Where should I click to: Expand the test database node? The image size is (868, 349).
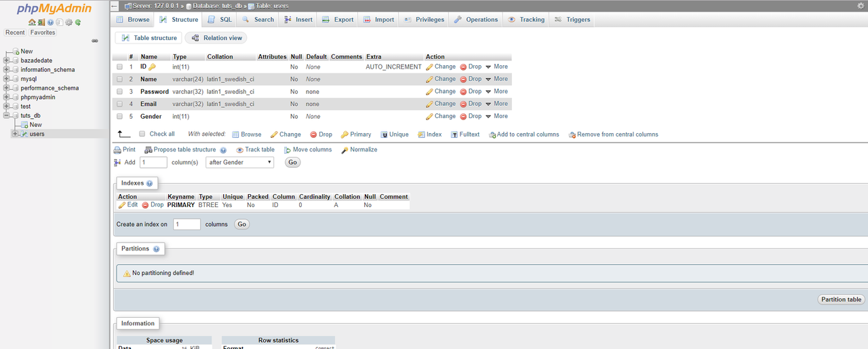point(7,106)
